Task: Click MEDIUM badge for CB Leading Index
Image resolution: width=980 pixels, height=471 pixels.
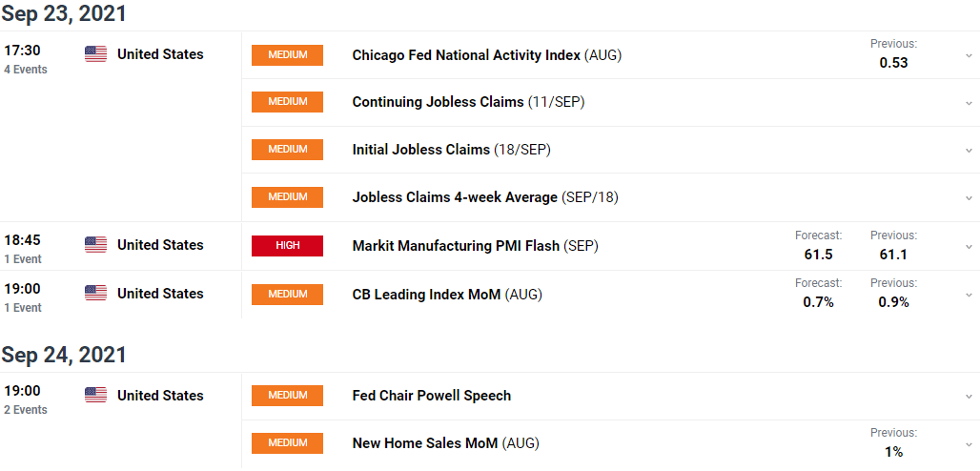Action: (x=288, y=295)
